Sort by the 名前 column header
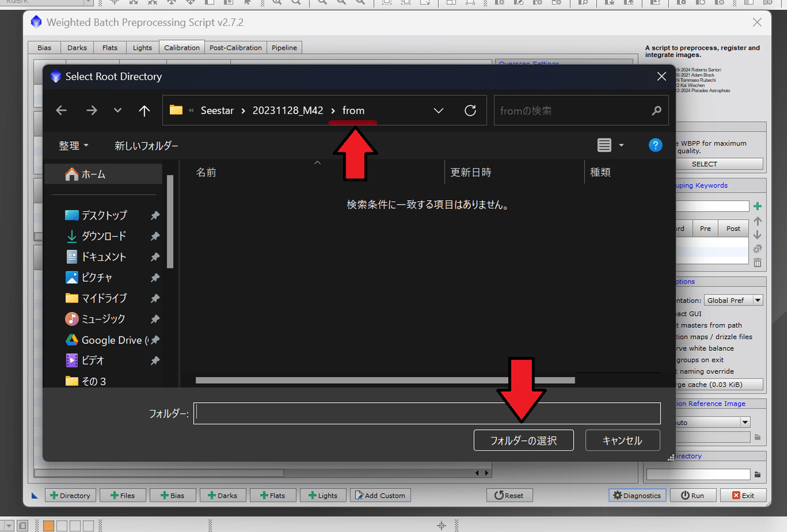Image resolution: width=787 pixels, height=532 pixels. [206, 173]
